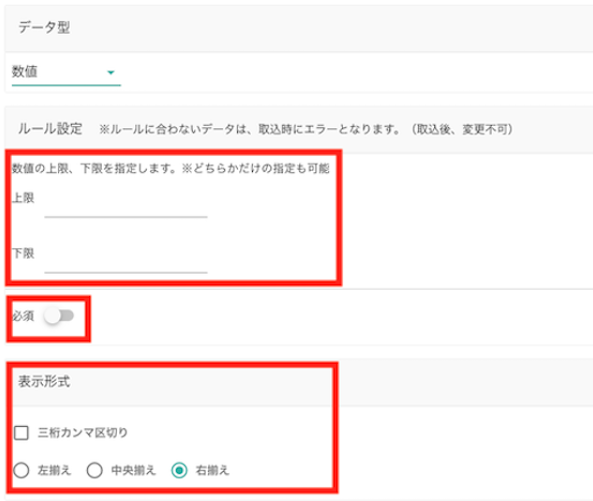This screenshot has width=593, height=501.
Task: Click the 右揃え label text
Action: [213, 470]
